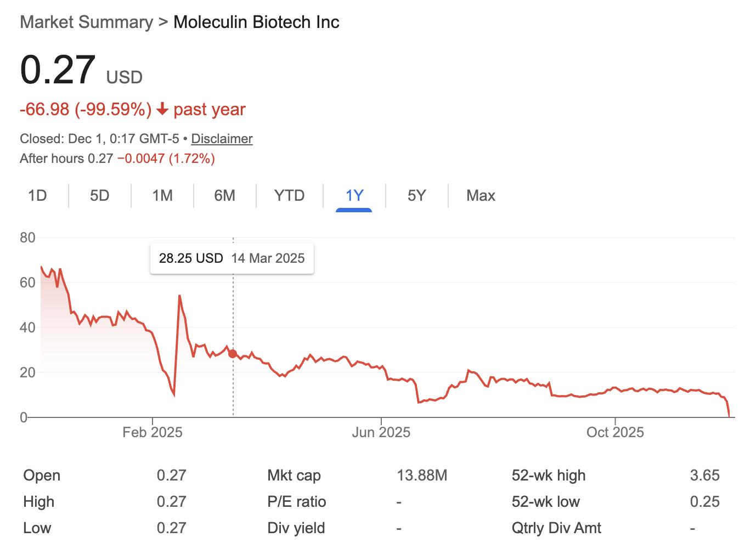Click the 52-wk high value 3.65

(x=705, y=475)
